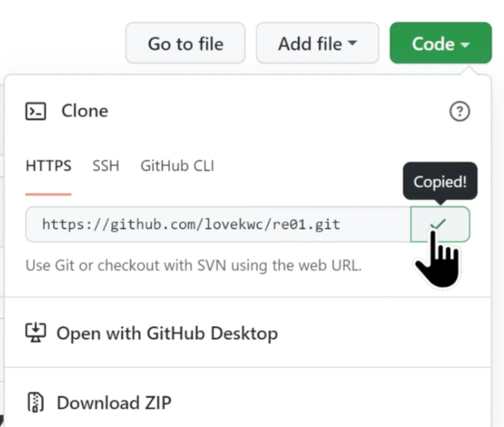The width and height of the screenshot is (504, 427).
Task: Choose Open with GitHub Desktop
Action: pyautogui.click(x=167, y=333)
